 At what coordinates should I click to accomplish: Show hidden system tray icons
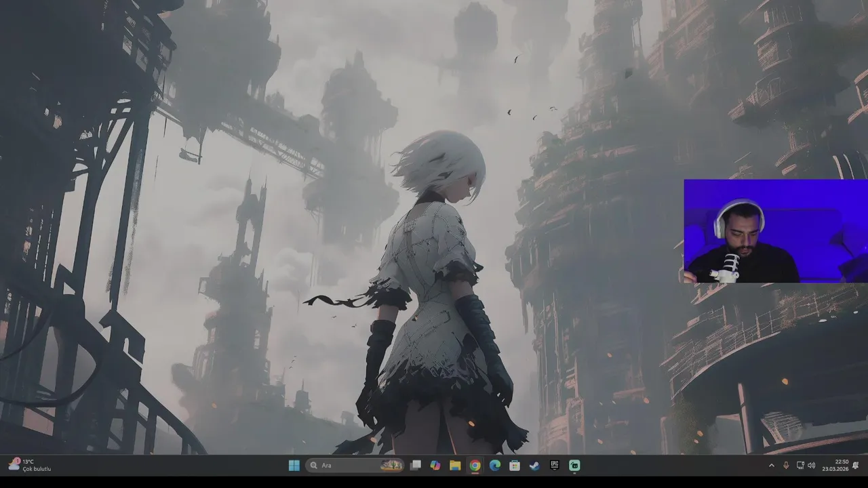771,466
